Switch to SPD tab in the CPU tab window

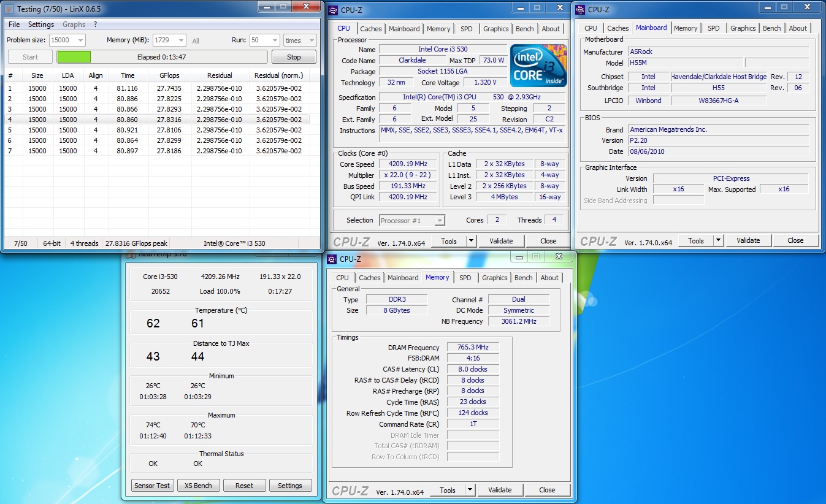tap(467, 29)
